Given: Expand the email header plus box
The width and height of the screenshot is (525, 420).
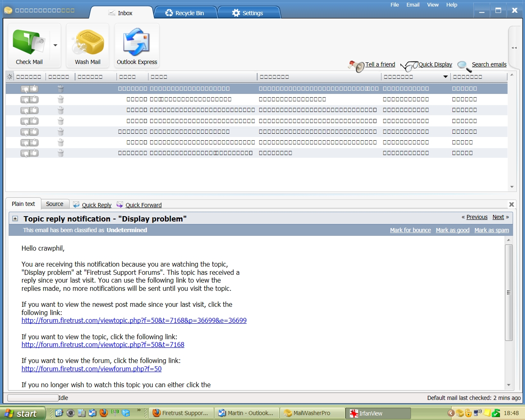Looking at the screenshot, I should [x=15, y=219].
